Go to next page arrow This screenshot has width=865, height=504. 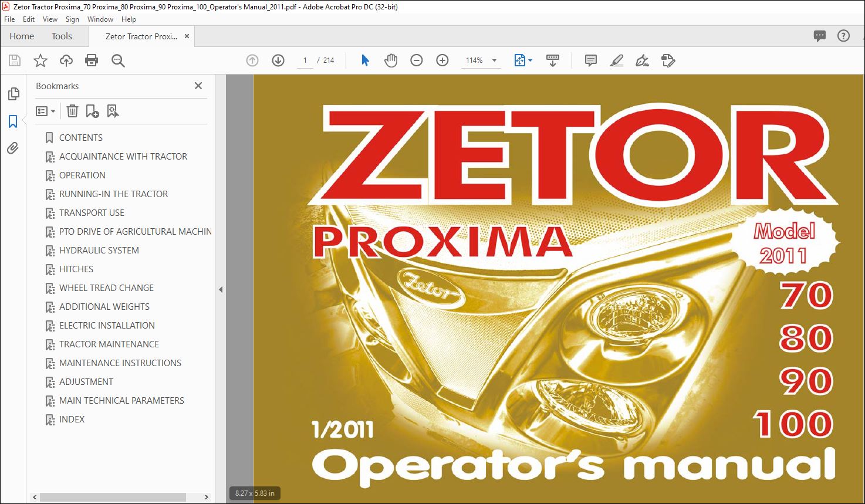278,60
